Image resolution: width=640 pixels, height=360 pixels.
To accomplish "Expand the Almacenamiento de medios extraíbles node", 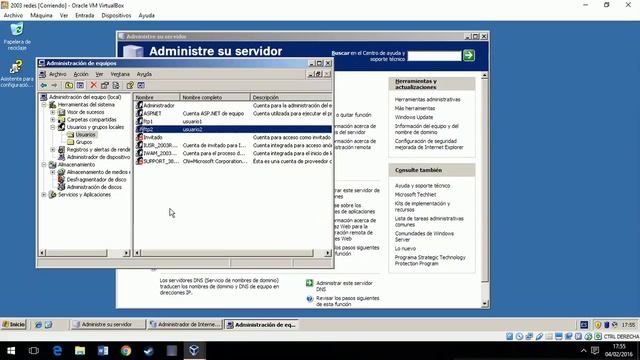I will click(x=53, y=172).
